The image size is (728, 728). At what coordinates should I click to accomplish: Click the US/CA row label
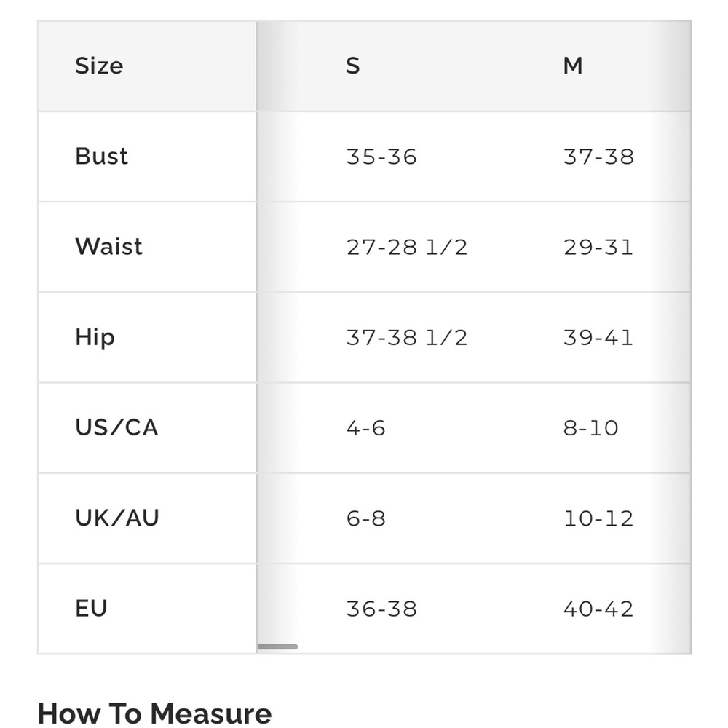[x=116, y=427]
